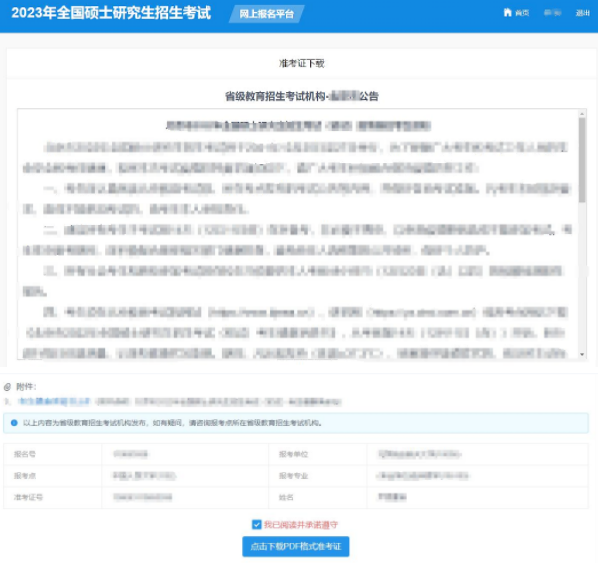Tick the 我已阅读并承诺遵守 checkbox

click(257, 524)
